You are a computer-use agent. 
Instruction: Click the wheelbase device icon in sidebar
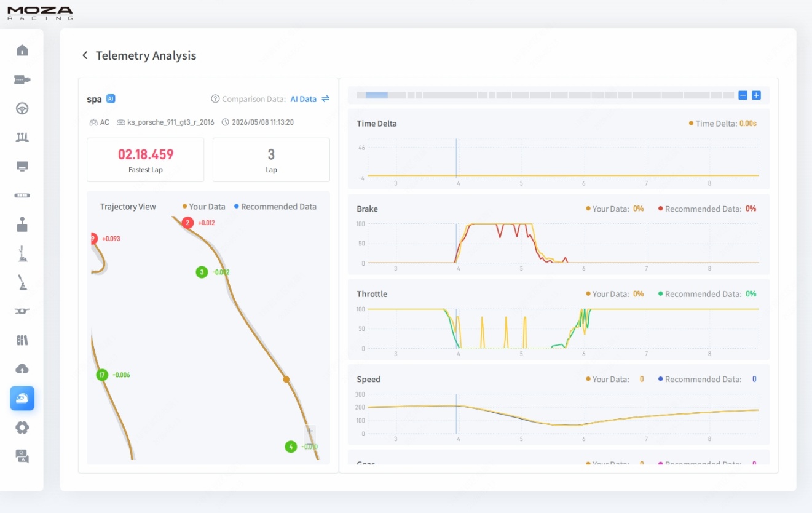22,79
